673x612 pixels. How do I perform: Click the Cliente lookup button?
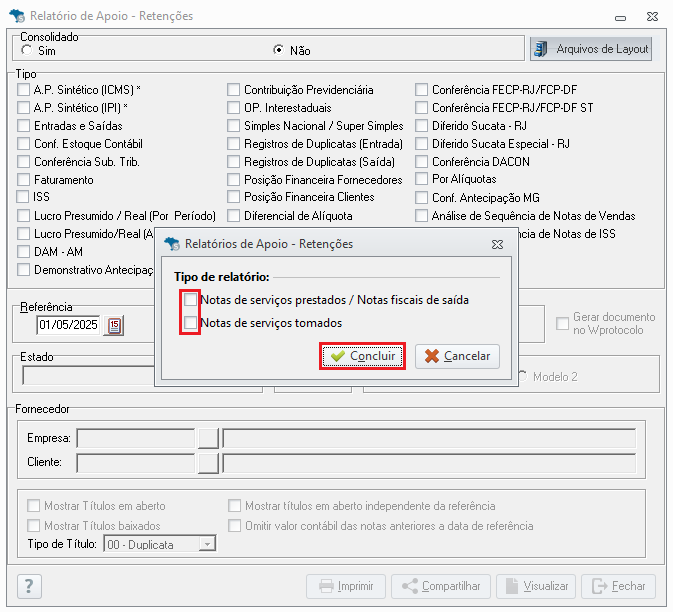(208, 463)
